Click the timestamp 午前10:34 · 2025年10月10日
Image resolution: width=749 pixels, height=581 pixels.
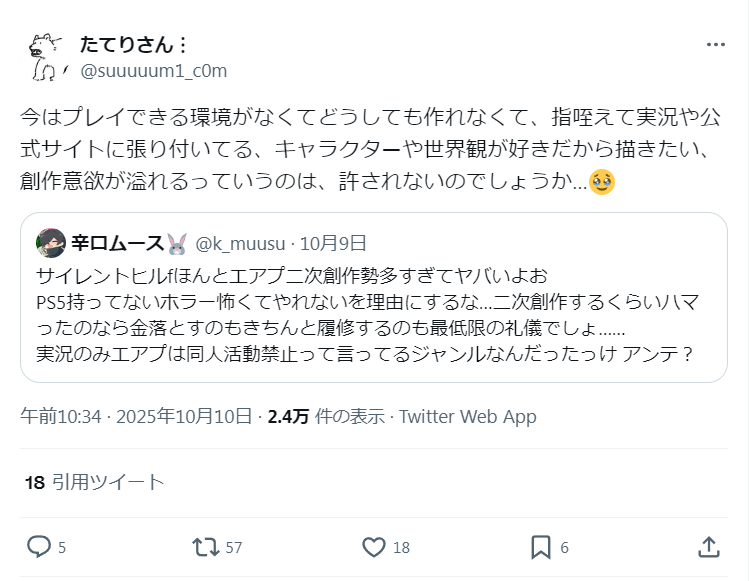pos(137,416)
